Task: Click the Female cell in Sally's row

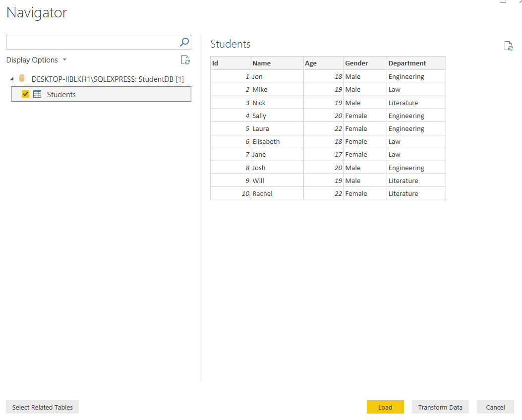Action: [x=365, y=116]
